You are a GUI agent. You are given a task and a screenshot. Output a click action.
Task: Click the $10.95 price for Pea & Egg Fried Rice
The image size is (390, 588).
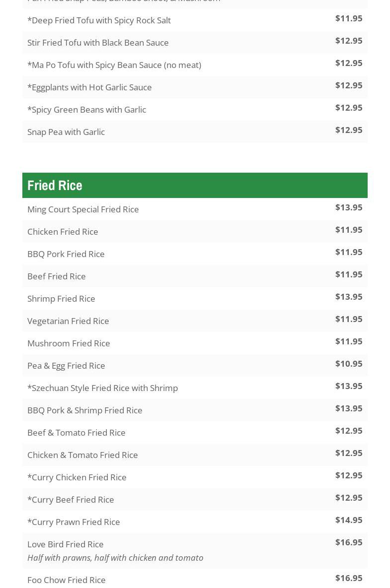pos(349,364)
